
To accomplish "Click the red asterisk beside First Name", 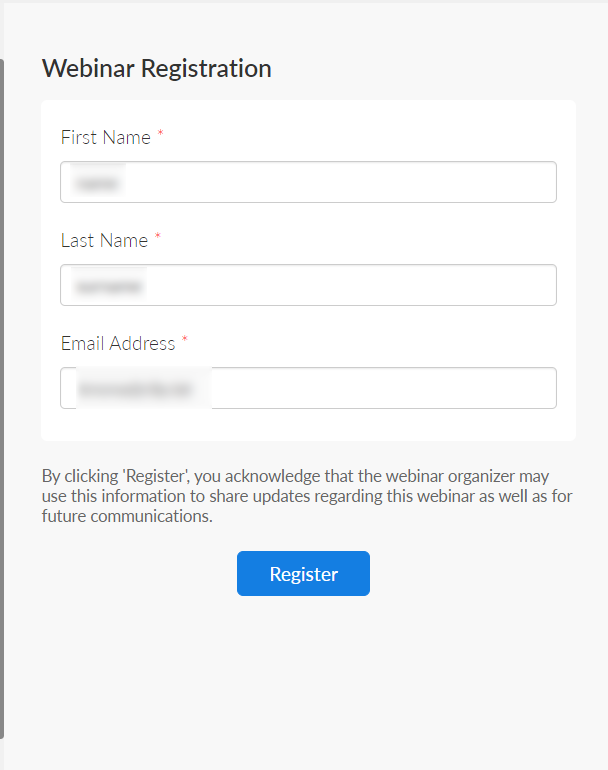I will [160, 133].
